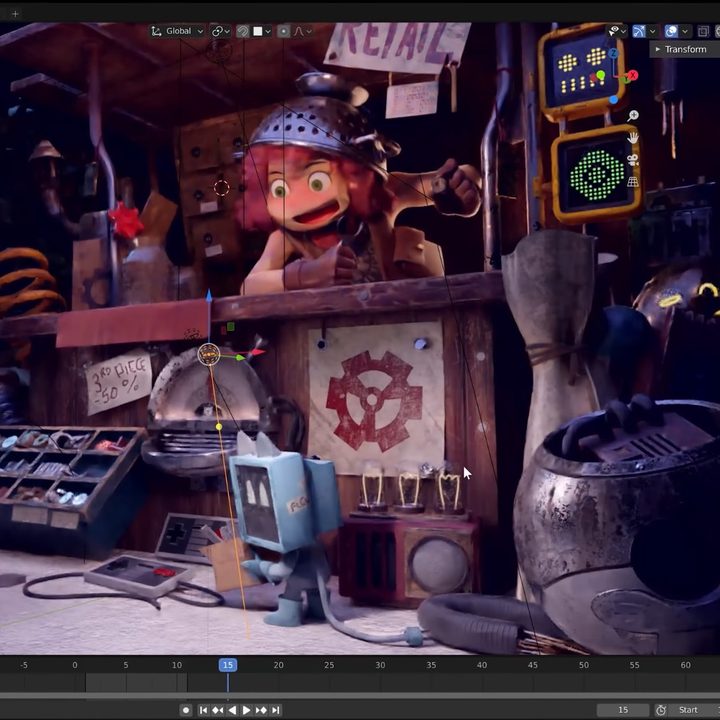The height and width of the screenshot is (720, 720).
Task: Add a new workspace tab with plus
Action: tap(15, 14)
